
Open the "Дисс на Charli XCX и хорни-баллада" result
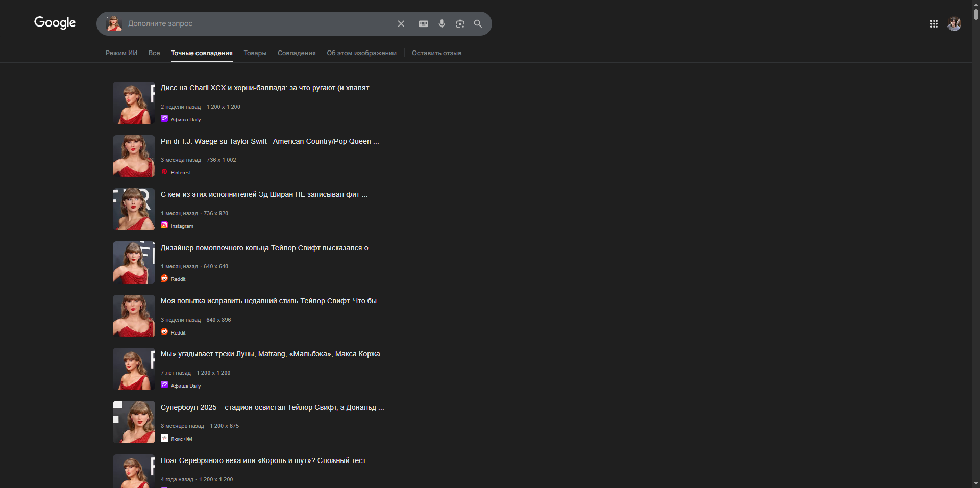pyautogui.click(x=269, y=88)
